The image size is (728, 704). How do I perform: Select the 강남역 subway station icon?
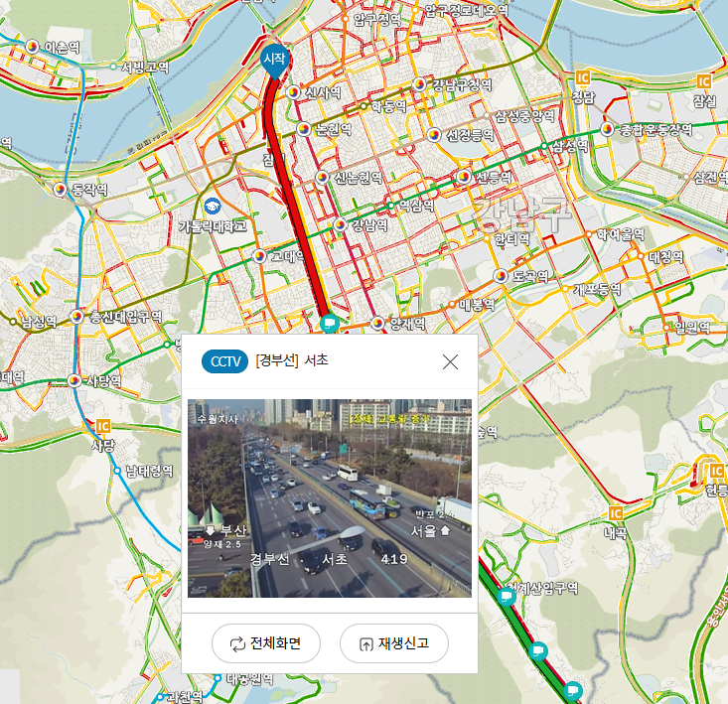[341, 225]
